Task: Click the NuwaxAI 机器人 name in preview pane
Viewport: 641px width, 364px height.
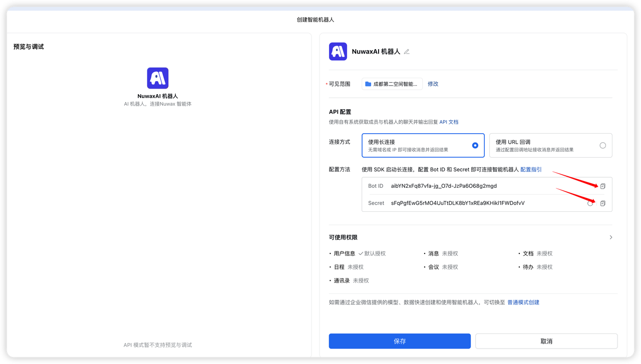Action: (x=158, y=96)
